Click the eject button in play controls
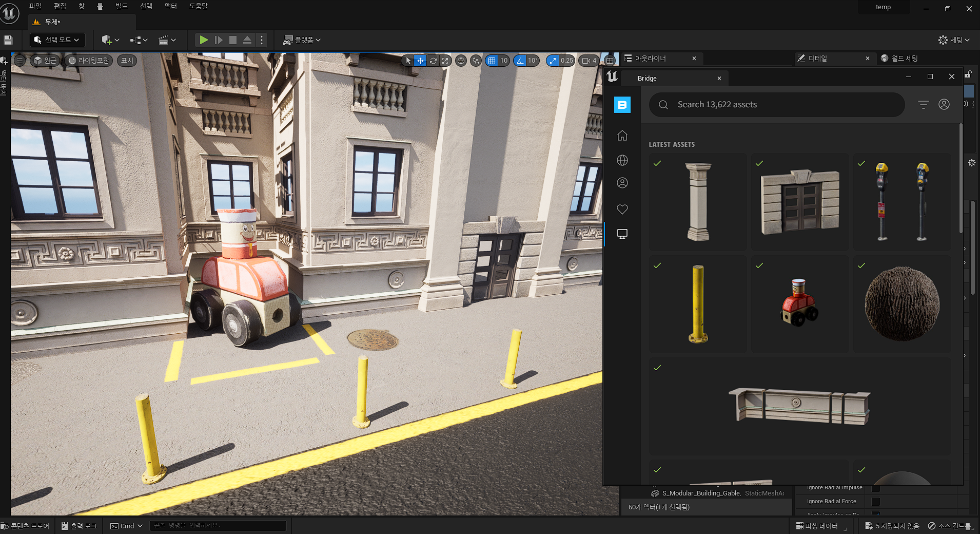 (x=247, y=40)
